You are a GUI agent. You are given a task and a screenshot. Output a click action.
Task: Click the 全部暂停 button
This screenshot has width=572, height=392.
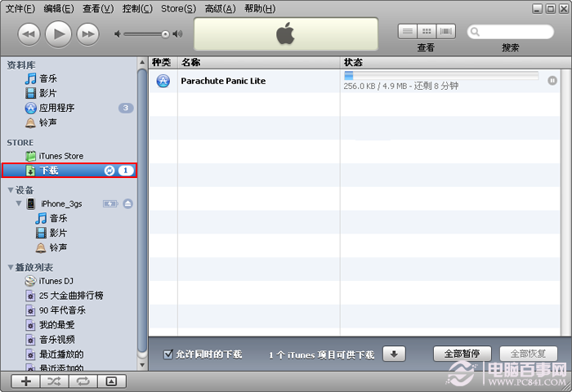pos(462,354)
